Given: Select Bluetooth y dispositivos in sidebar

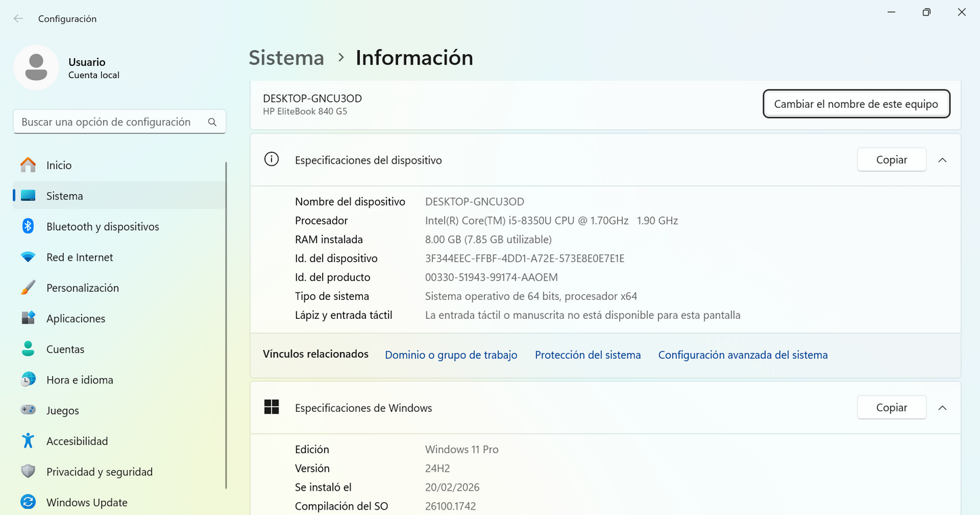Looking at the screenshot, I should [x=119, y=227].
